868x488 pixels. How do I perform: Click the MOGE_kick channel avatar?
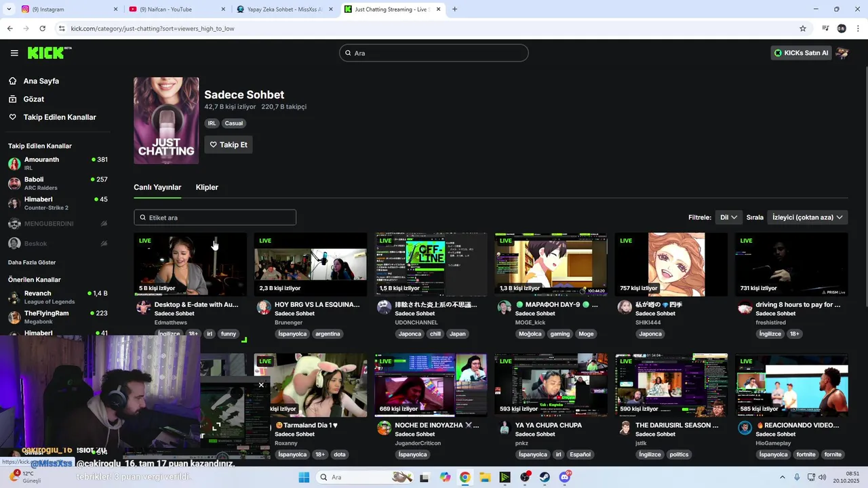pos(504,307)
